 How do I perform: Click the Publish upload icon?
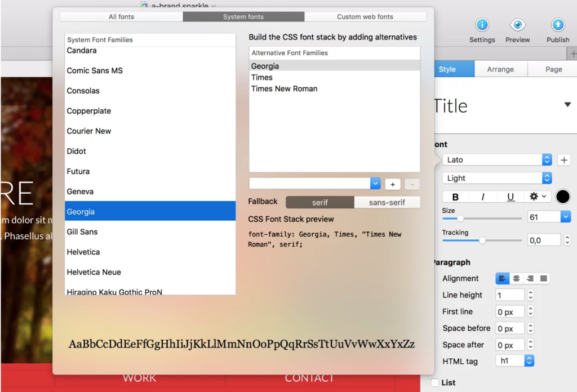(x=557, y=25)
